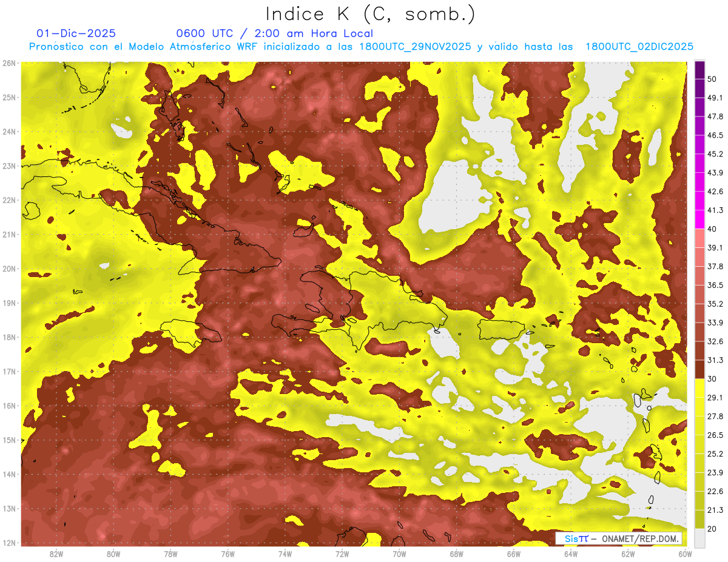Click the '70W' longitude label
Image resolution: width=728 pixels, height=562 pixels.
coord(399,554)
